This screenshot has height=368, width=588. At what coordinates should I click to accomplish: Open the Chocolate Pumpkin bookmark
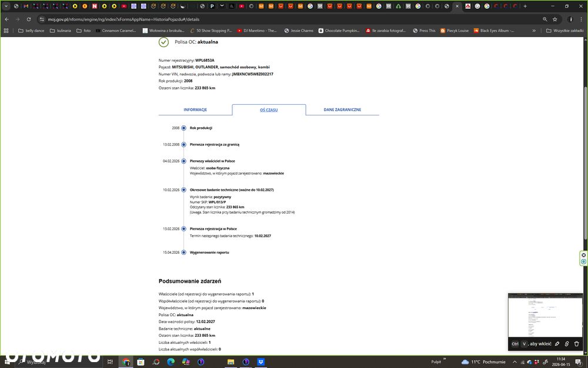339,31
